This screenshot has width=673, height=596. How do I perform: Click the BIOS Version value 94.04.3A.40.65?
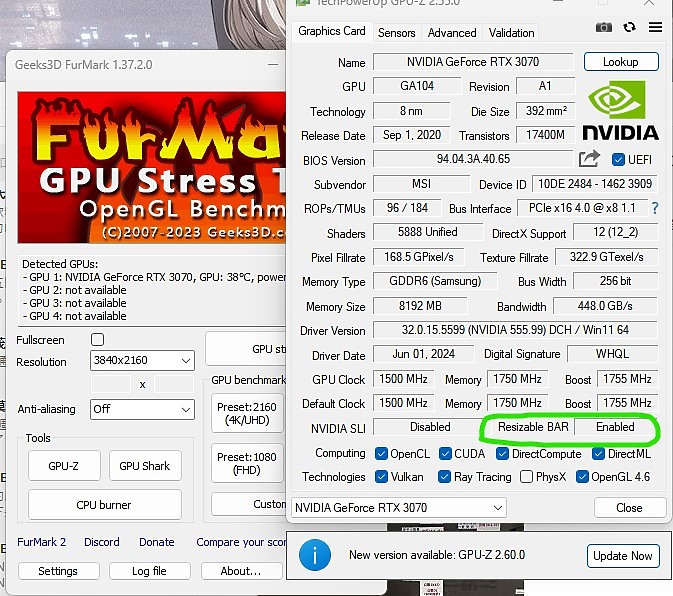473,159
